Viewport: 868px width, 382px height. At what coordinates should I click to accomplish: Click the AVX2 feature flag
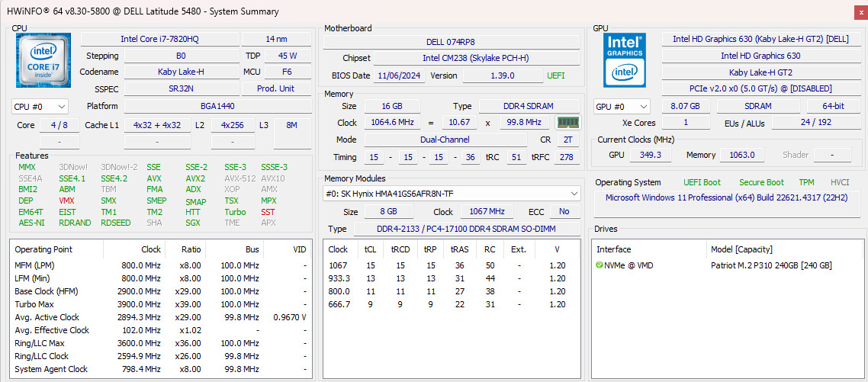195,179
